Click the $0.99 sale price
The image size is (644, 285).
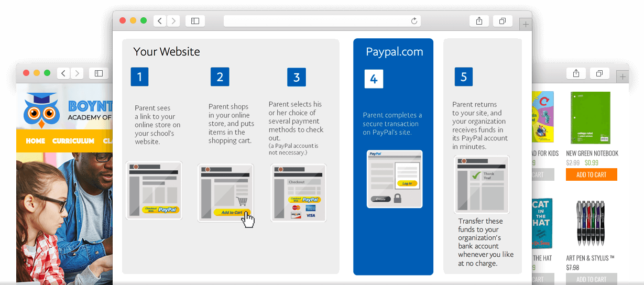(x=592, y=163)
